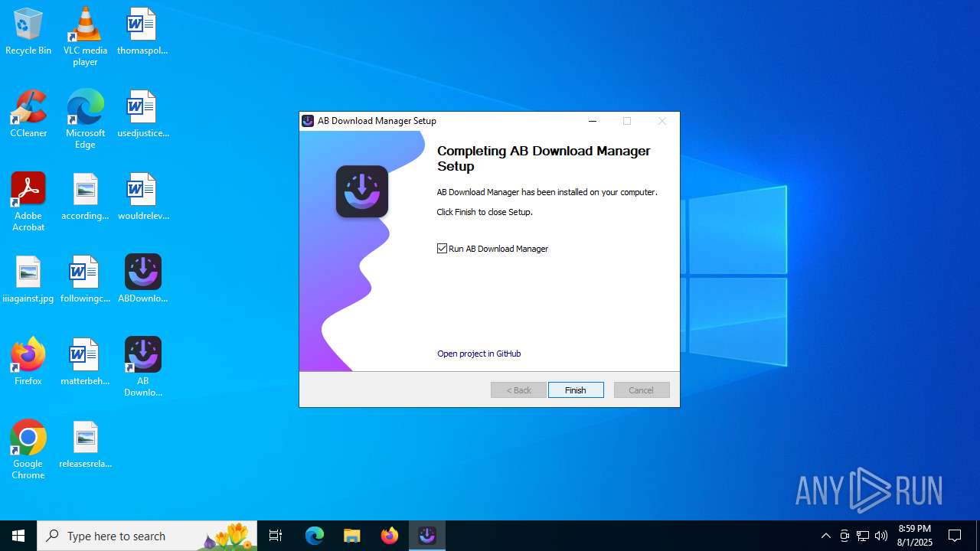The image size is (980, 551).
Task: Open the clock showing 8:59 PM
Action: pyautogui.click(x=915, y=536)
